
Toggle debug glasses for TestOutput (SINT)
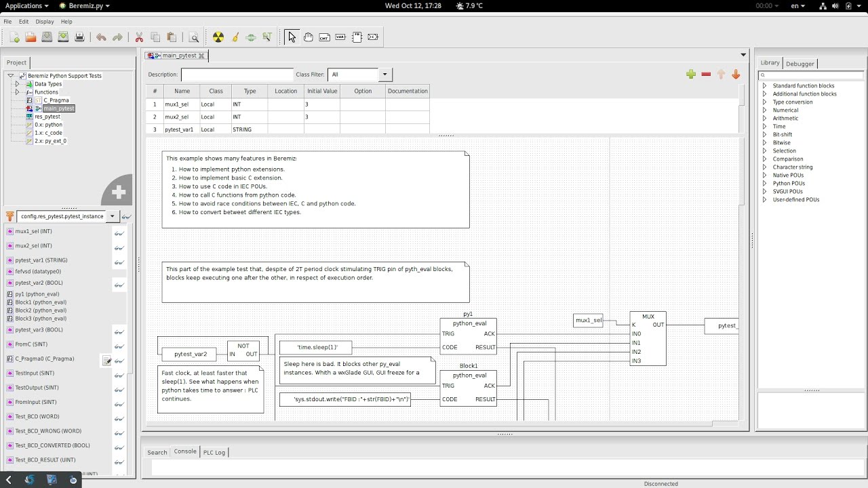coord(119,389)
